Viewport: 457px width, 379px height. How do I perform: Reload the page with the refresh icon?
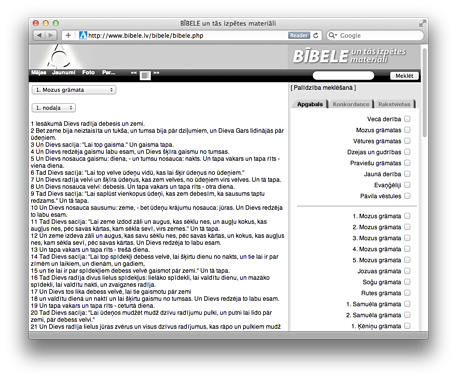click(x=316, y=35)
